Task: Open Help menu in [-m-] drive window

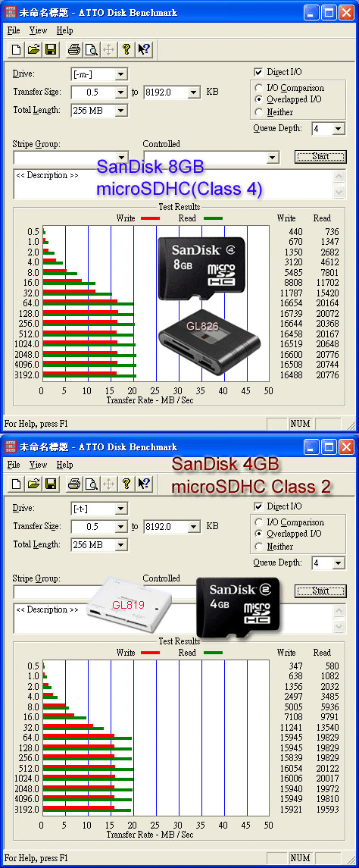Action: (x=64, y=30)
